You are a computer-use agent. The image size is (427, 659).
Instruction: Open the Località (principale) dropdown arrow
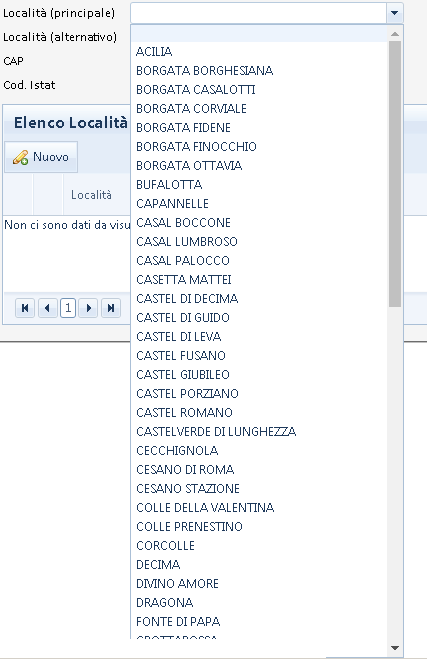pyautogui.click(x=394, y=13)
